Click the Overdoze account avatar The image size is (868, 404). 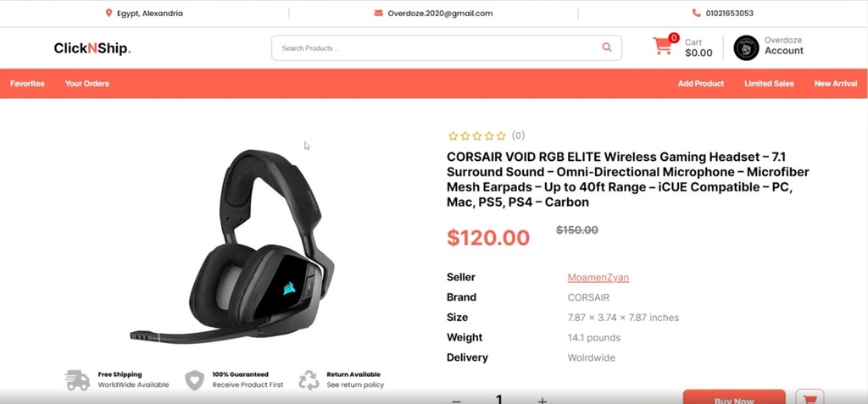pos(746,48)
